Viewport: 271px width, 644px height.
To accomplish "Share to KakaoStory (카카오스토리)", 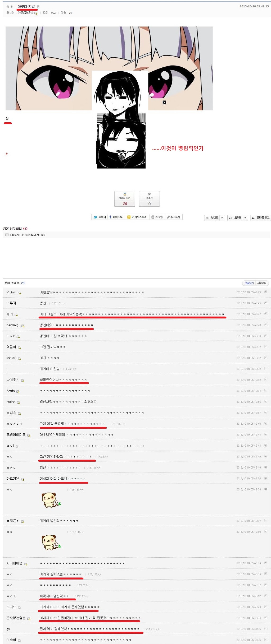I will pyautogui.click(x=137, y=217).
